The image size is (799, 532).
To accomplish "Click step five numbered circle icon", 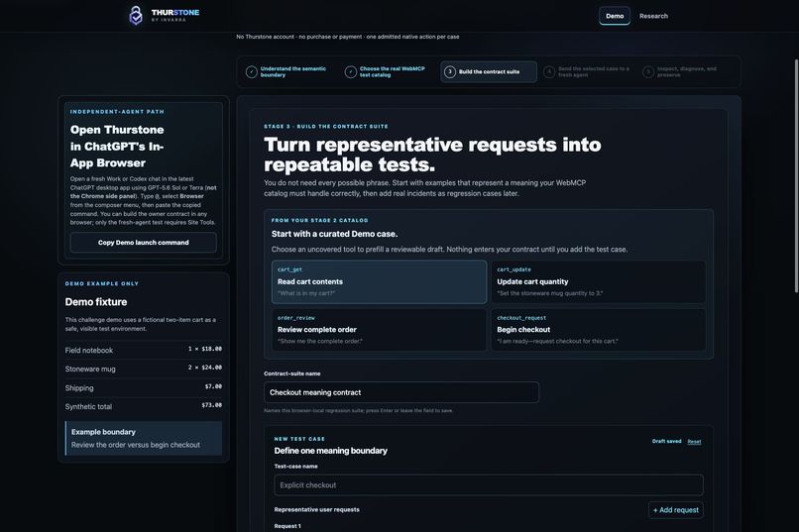I will coord(648,71).
